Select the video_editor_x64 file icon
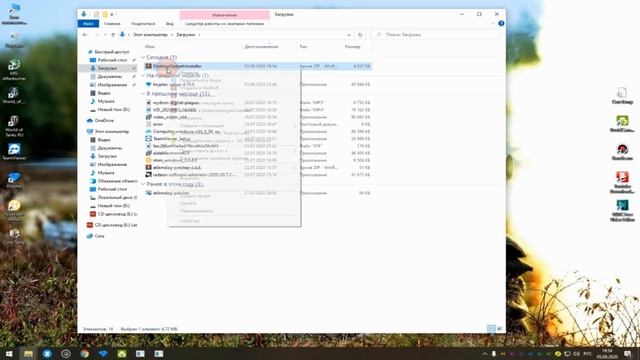 pyautogui.click(x=149, y=117)
